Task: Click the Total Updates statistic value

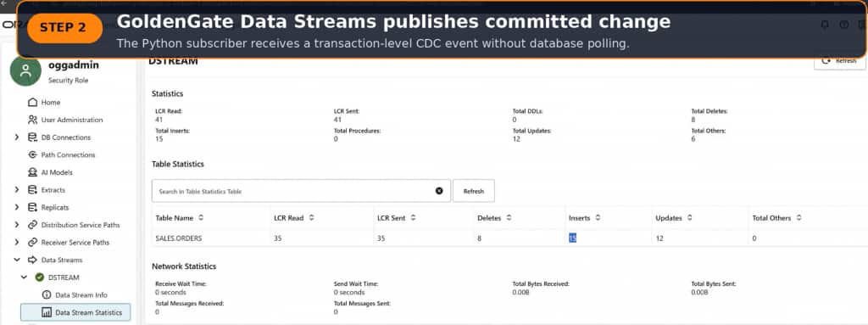Action: click(x=516, y=139)
